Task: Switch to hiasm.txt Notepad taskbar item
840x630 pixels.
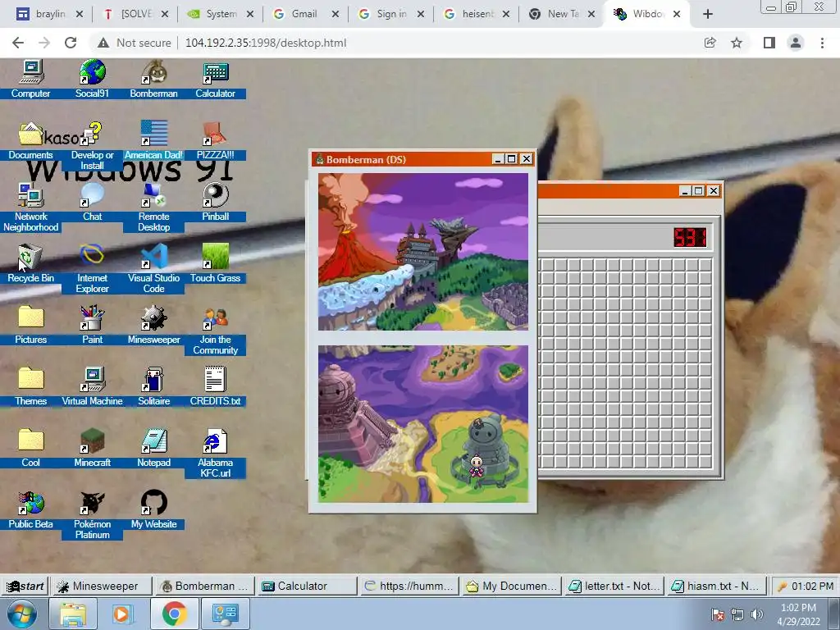Action: [716, 586]
